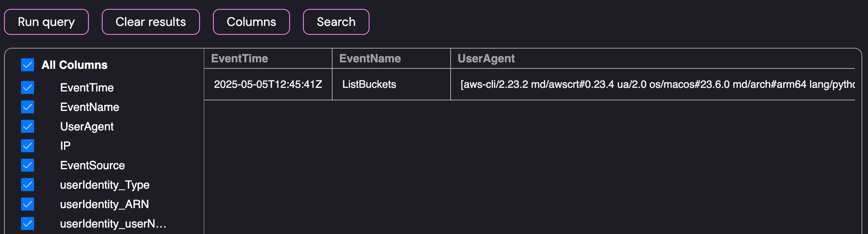Screen dimensions: 868x234
Task: Click the aws-cli user agent cell
Action: tap(657, 84)
